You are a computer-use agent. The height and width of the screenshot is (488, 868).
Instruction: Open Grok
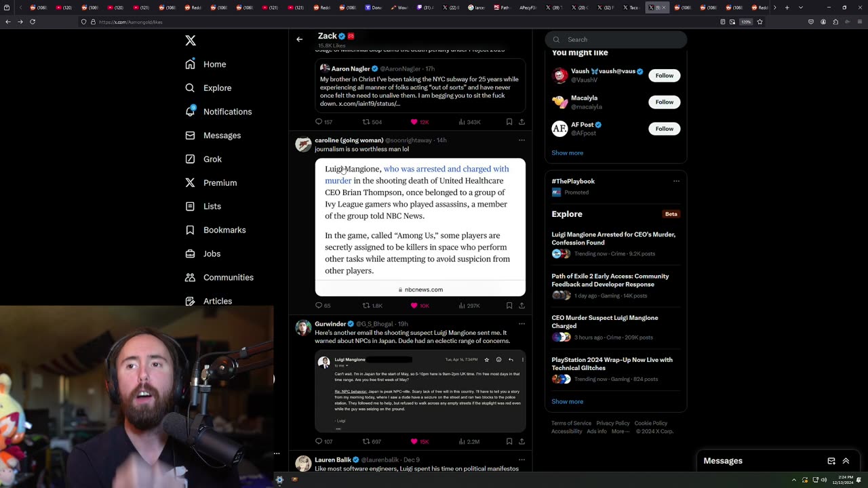point(203,159)
